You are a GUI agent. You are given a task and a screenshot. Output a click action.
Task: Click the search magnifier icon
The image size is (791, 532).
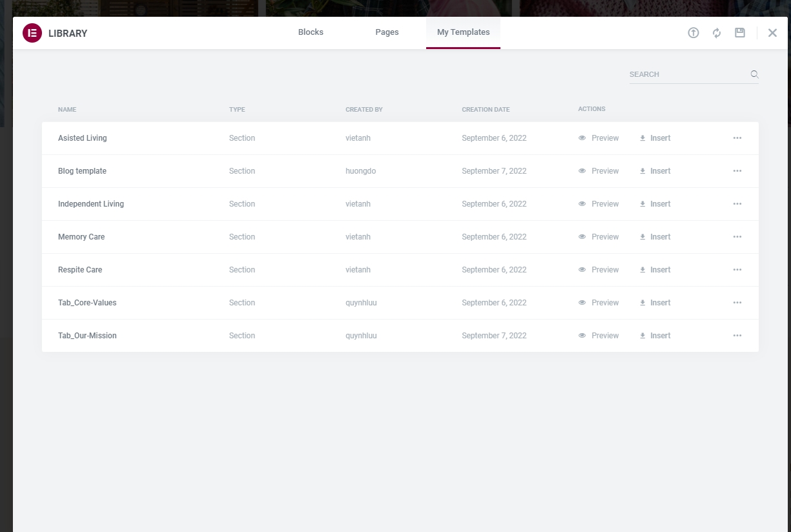pos(754,74)
